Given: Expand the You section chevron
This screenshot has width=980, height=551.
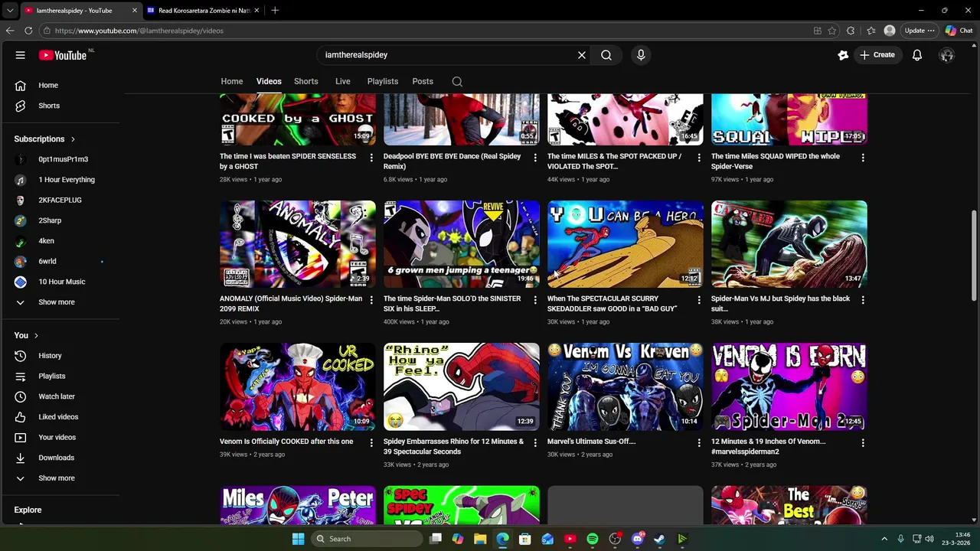Looking at the screenshot, I should click(36, 335).
